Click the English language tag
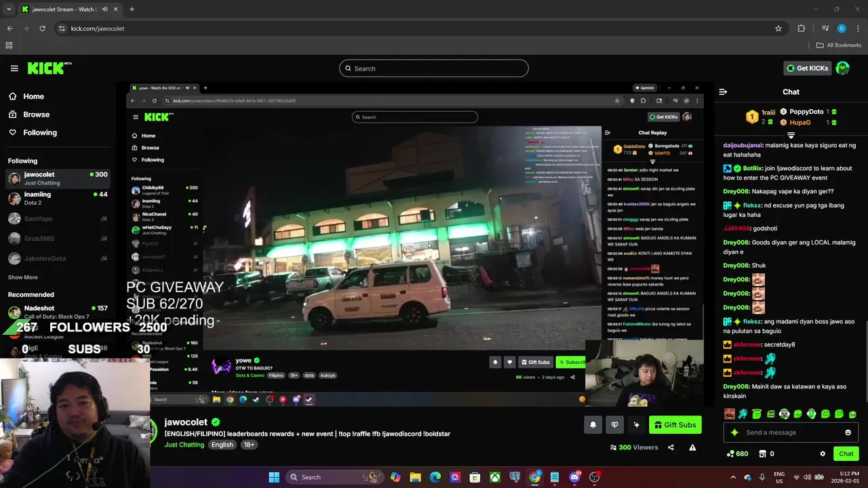The image size is (868, 488). (x=222, y=445)
